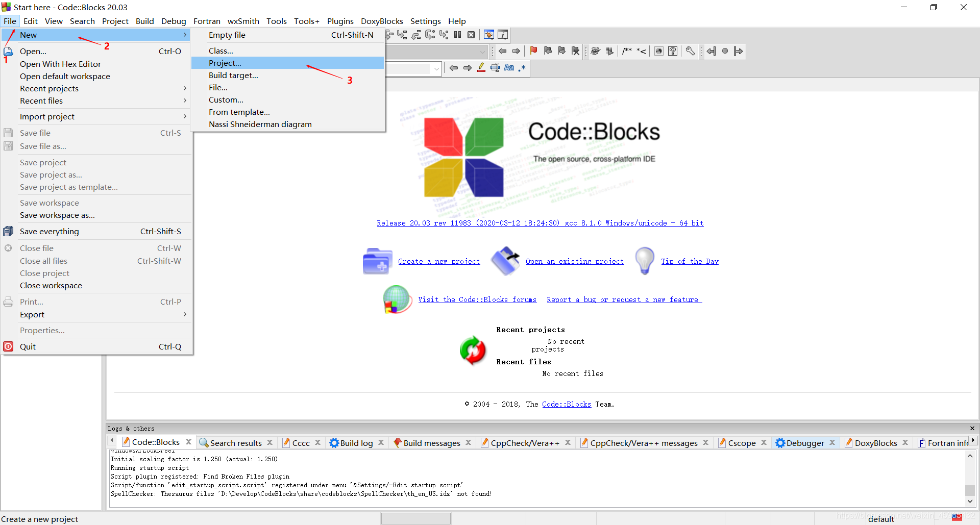Click the Release 20.03 rev 11983 link

[540, 223]
